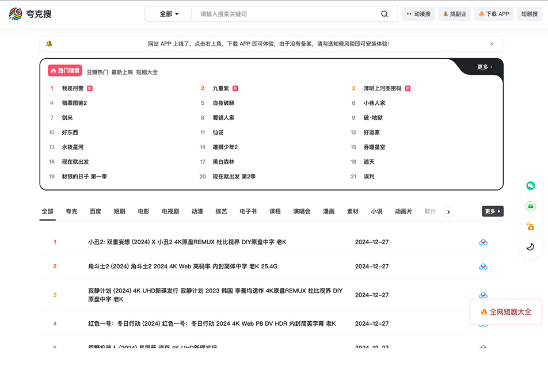Select the 豆瓣热门 hot search tab
The width and height of the screenshot is (548, 392).
coord(97,73)
